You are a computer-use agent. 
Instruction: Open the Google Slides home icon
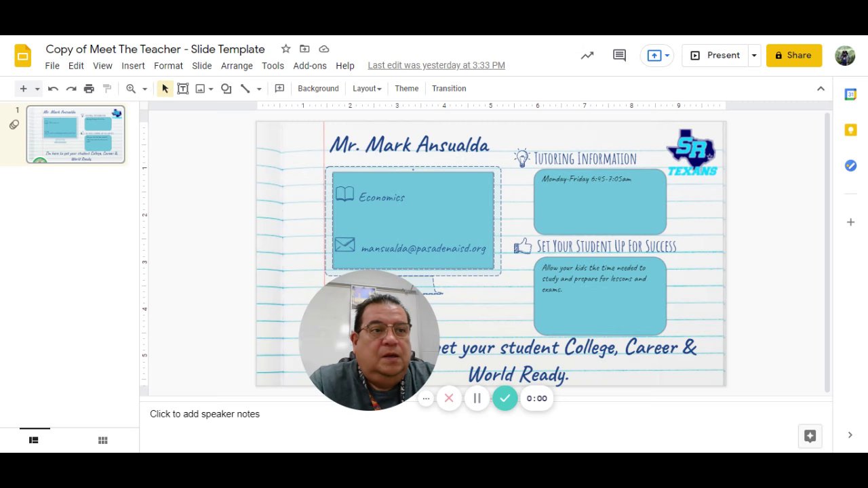tap(23, 56)
